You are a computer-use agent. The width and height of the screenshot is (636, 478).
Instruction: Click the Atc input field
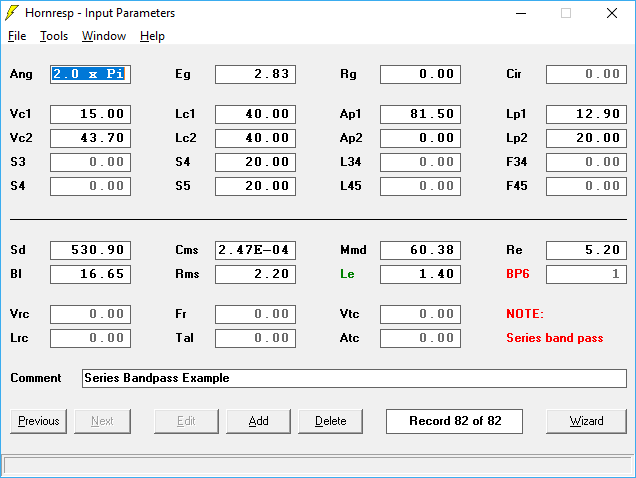point(421,338)
